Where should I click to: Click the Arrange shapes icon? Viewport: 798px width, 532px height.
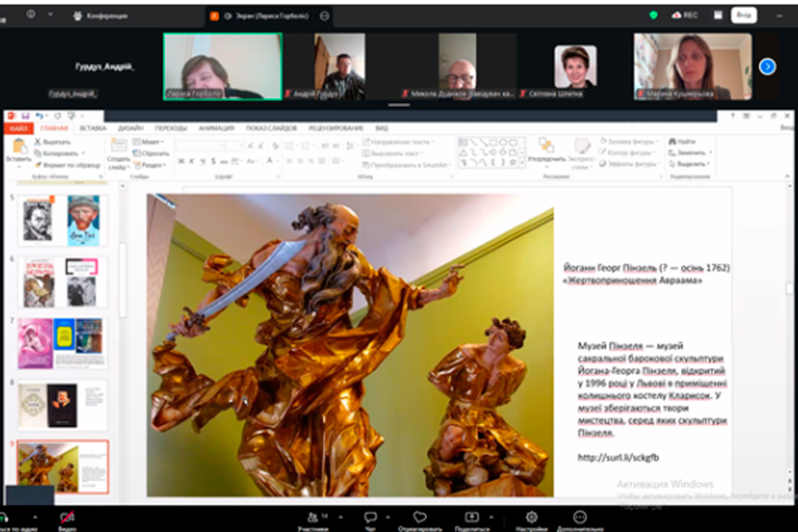(x=546, y=145)
